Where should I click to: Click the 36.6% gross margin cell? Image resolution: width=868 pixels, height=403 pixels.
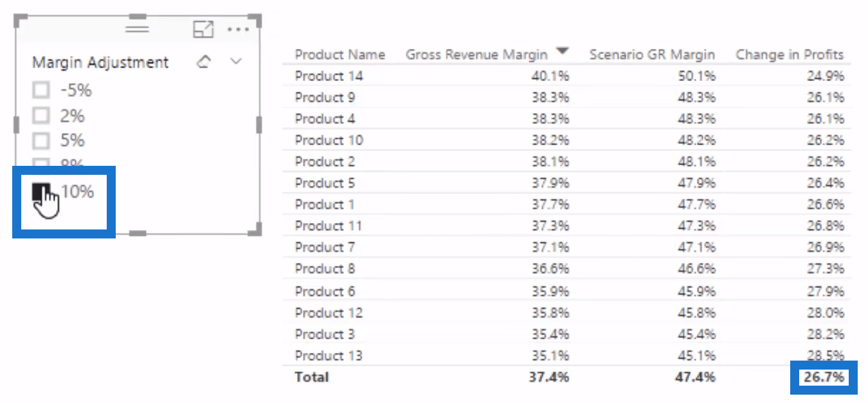[552, 269]
